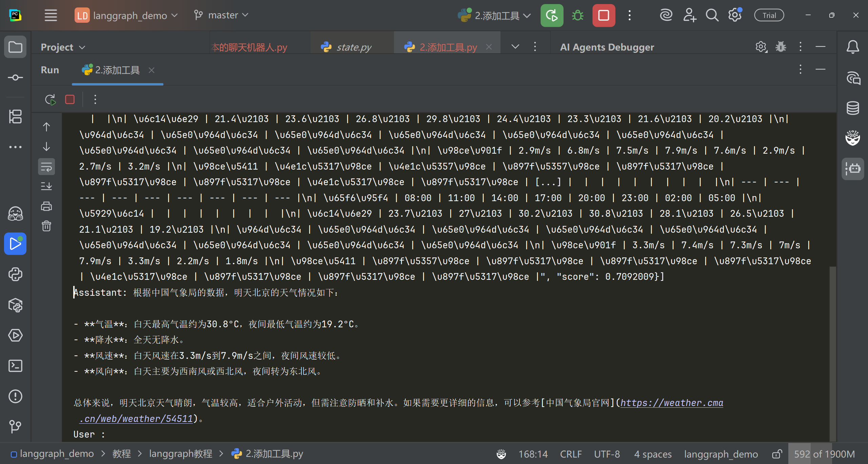Open the master branch dropdown
The width and height of the screenshot is (868, 464).
click(220, 15)
